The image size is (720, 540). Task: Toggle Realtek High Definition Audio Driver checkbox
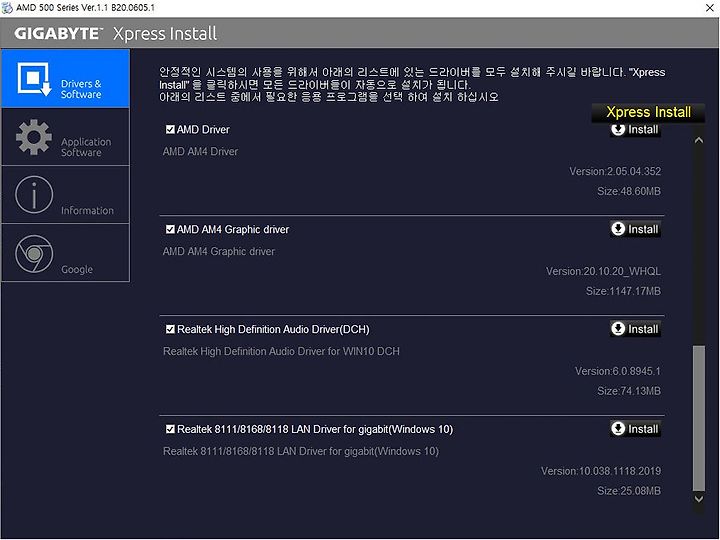pos(170,329)
